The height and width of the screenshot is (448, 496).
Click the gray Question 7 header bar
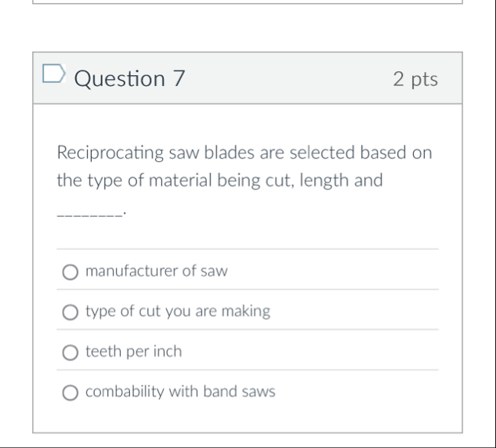(290, 78)
